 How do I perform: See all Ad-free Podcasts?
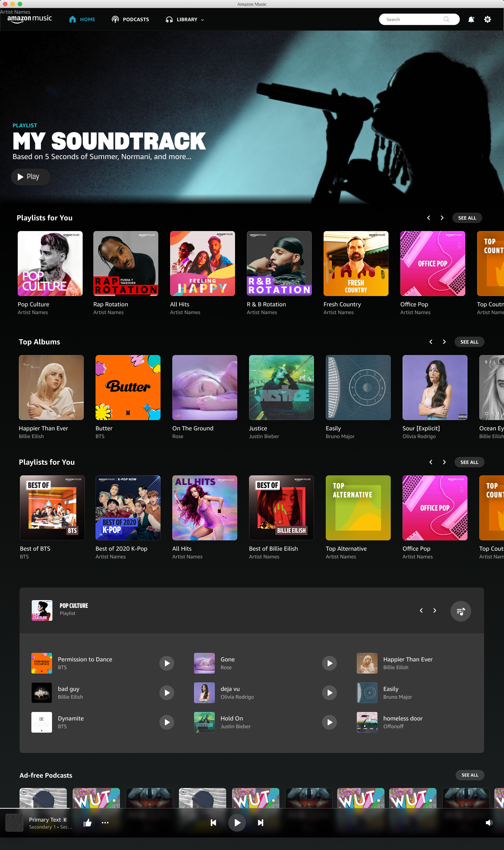click(x=470, y=775)
